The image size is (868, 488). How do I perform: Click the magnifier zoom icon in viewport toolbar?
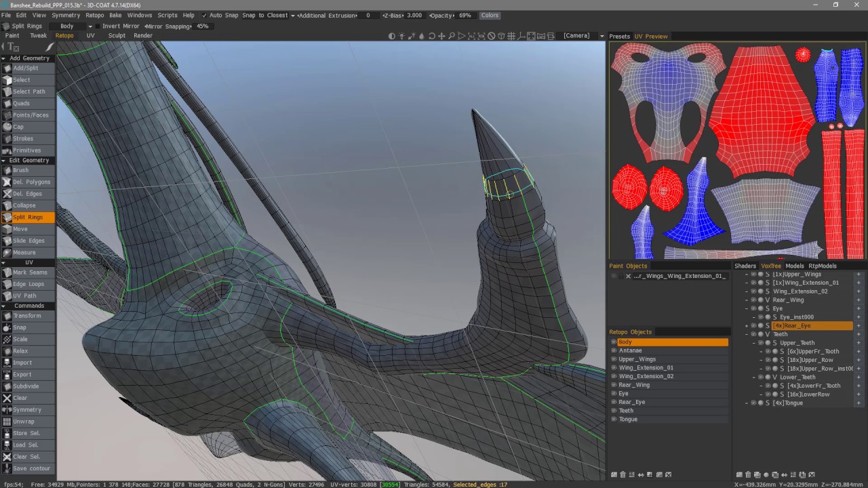point(452,36)
